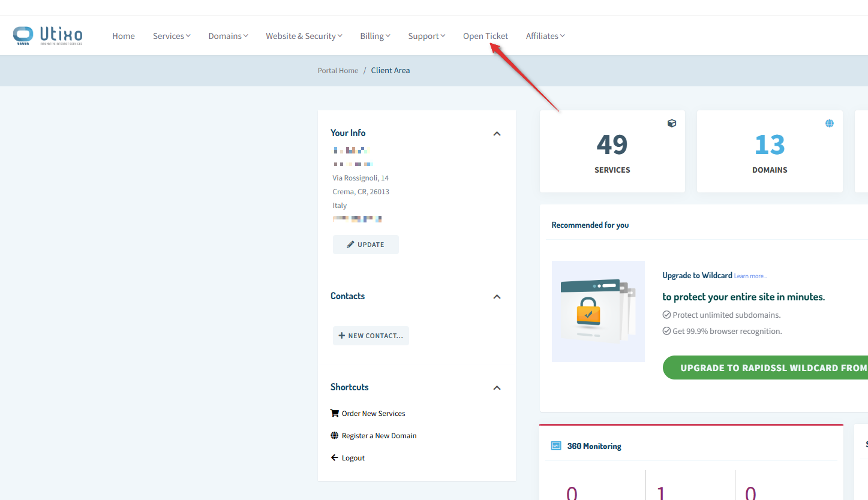Click the Italy country text
This screenshot has height=500, width=868.
pyautogui.click(x=340, y=206)
